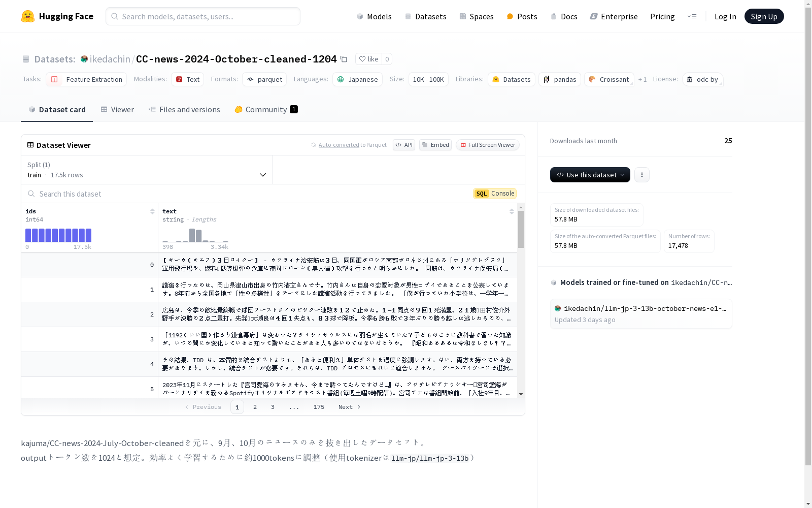This screenshot has width=812, height=508.
Task: Click the ikedachin owner link
Action: (x=110, y=59)
